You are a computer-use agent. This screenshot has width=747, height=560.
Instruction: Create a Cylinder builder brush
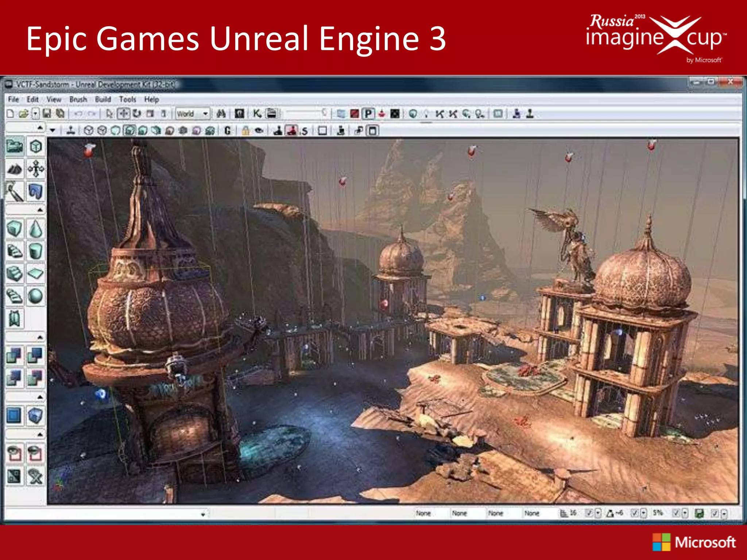[35, 251]
